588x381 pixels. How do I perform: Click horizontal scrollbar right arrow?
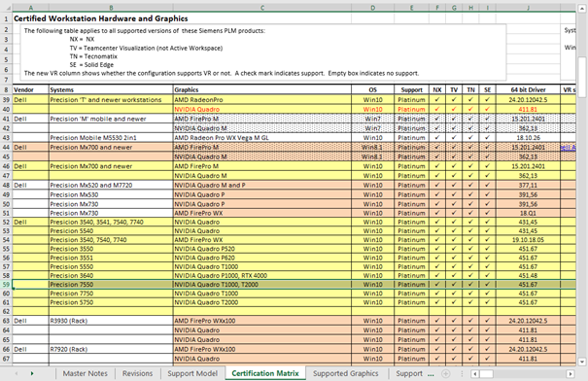571,373
